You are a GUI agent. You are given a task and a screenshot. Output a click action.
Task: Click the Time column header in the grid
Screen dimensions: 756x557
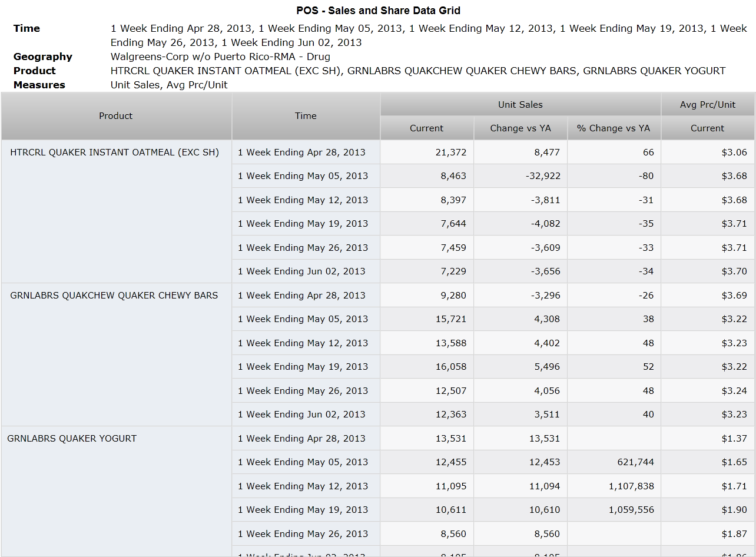click(x=306, y=116)
